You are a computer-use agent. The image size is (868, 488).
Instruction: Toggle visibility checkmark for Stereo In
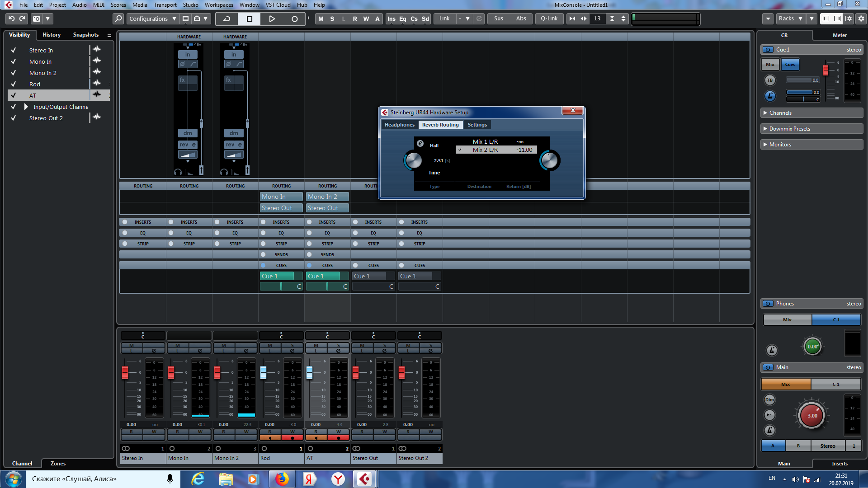click(x=14, y=50)
